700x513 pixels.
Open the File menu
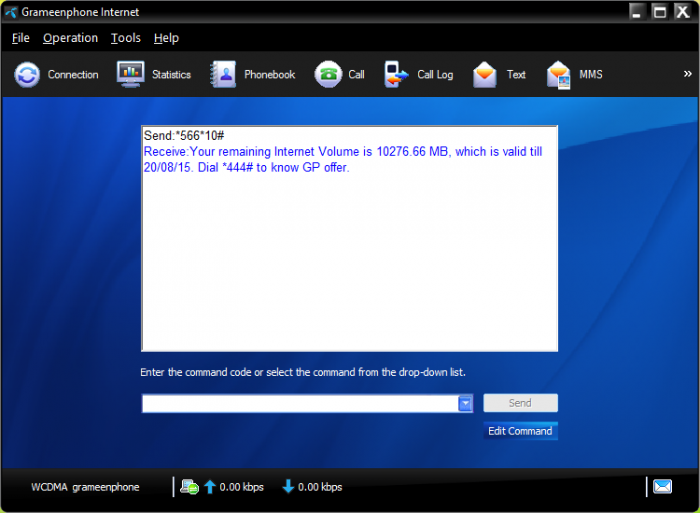click(x=21, y=38)
